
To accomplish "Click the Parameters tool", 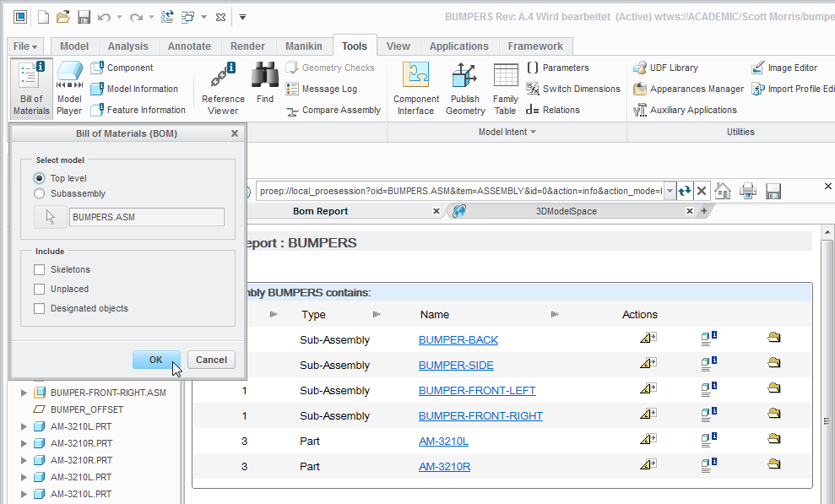I will pos(557,68).
